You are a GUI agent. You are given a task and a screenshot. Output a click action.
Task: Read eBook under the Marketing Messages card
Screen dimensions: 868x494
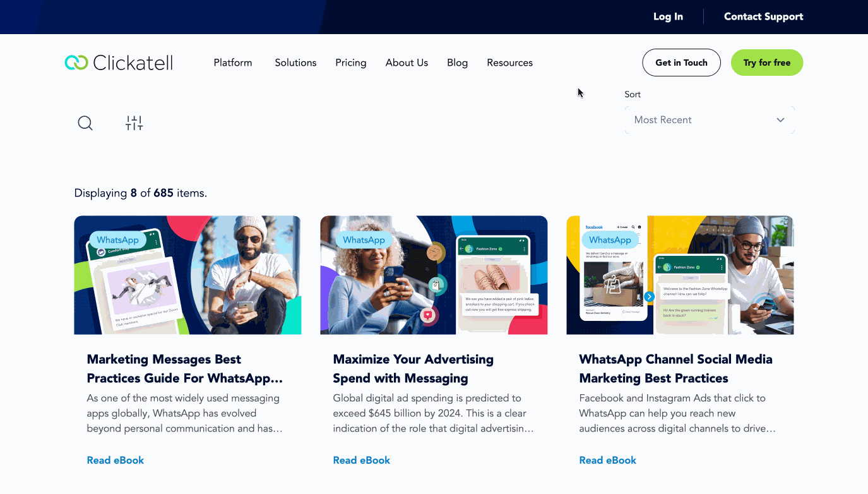point(116,461)
